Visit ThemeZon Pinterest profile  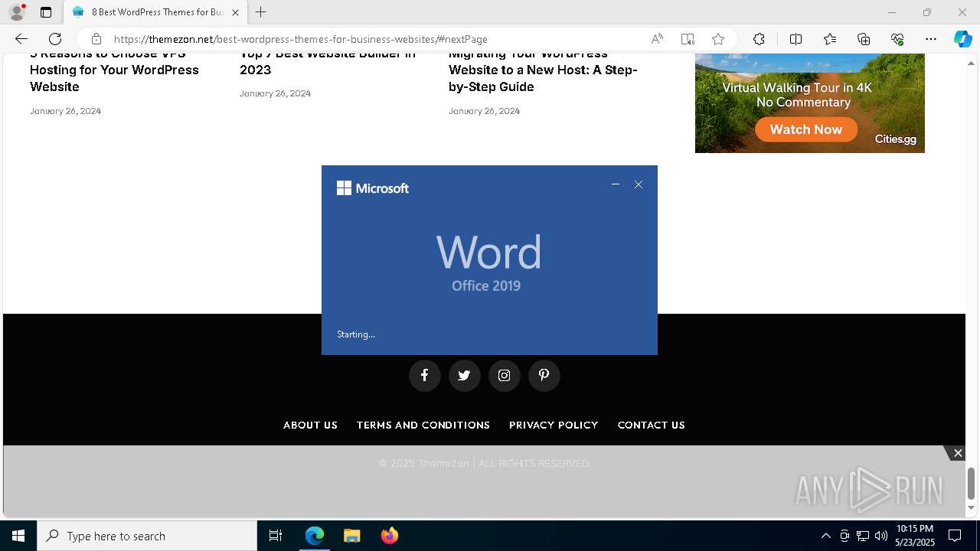click(544, 375)
